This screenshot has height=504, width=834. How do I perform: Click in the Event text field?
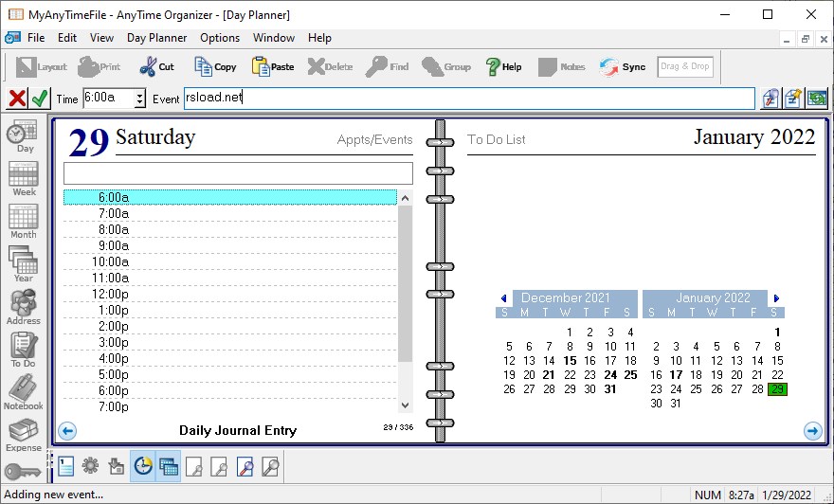coord(469,99)
